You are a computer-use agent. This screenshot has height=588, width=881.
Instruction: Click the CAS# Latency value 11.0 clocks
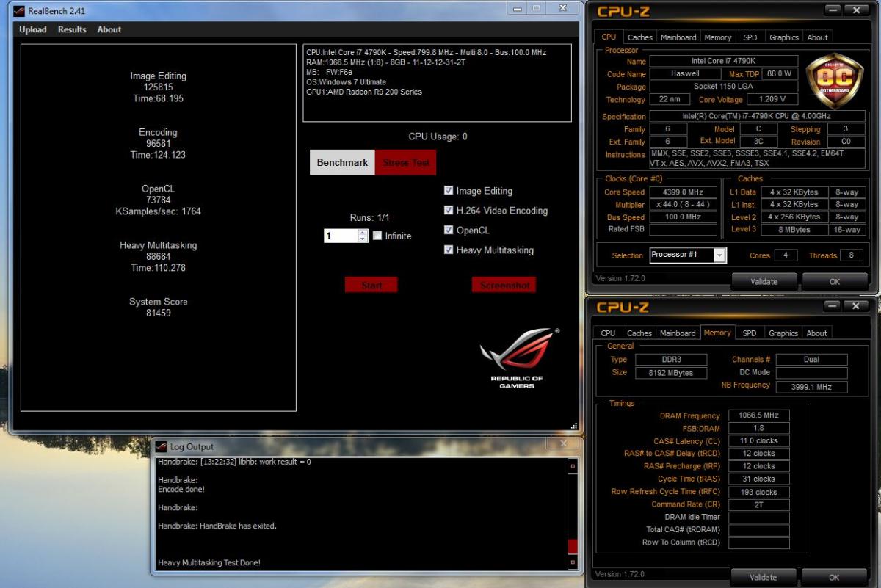pos(759,441)
